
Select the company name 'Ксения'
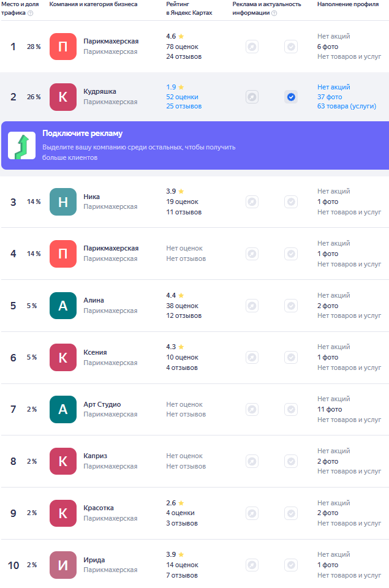coord(96,352)
